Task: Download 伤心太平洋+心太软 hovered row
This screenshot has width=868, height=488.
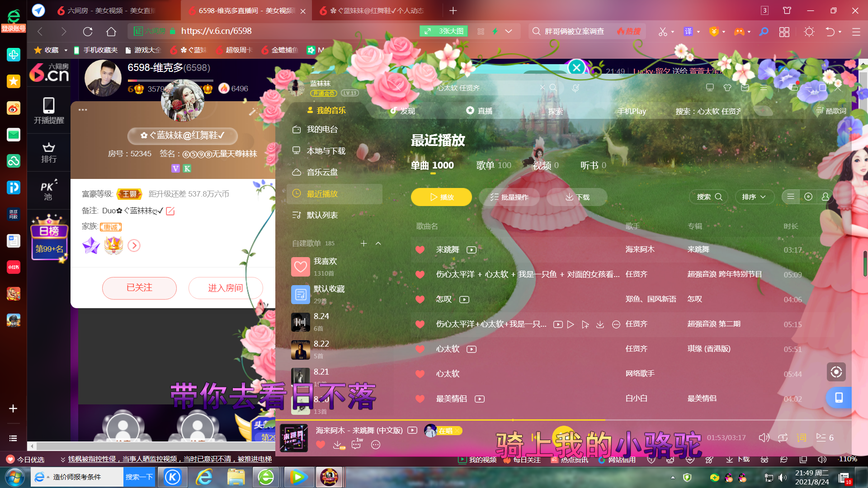Action: (600, 324)
